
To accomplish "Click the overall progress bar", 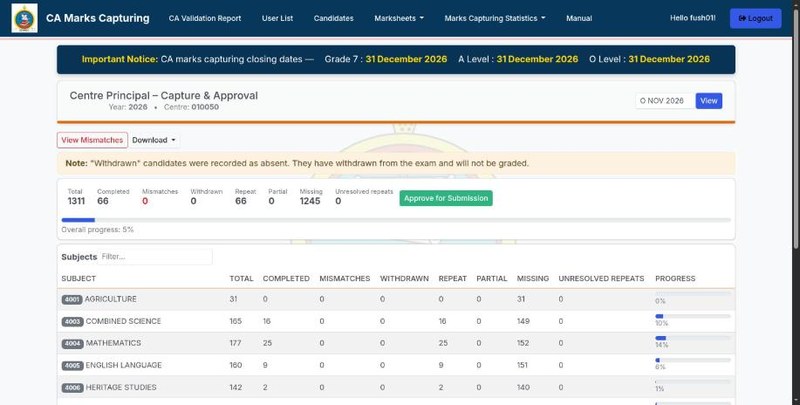I will click(396, 220).
